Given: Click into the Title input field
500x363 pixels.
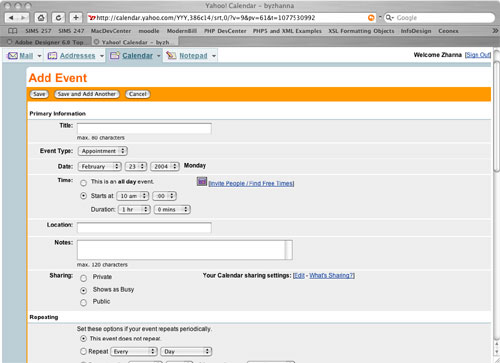Looking at the screenshot, I should 144,128.
